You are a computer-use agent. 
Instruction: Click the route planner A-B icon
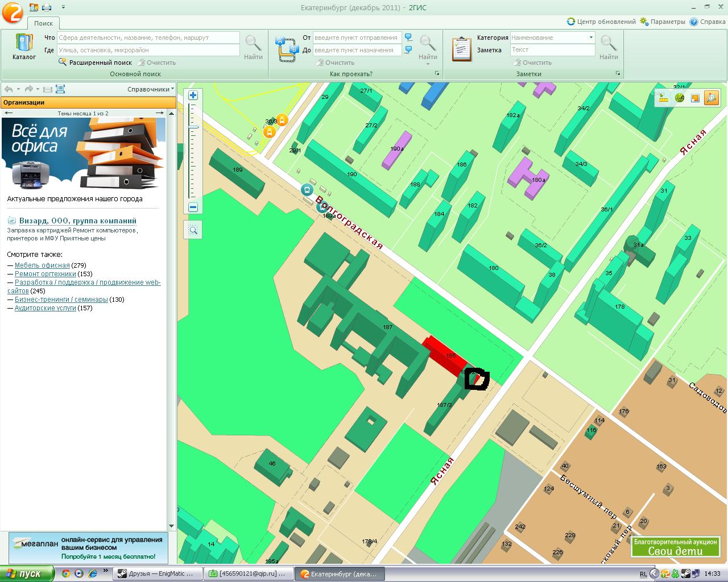coord(287,49)
